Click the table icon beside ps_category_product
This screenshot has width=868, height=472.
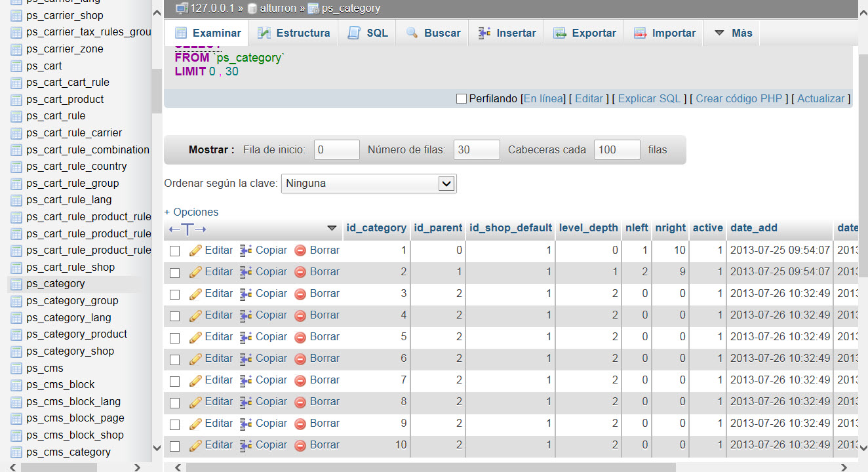16,334
